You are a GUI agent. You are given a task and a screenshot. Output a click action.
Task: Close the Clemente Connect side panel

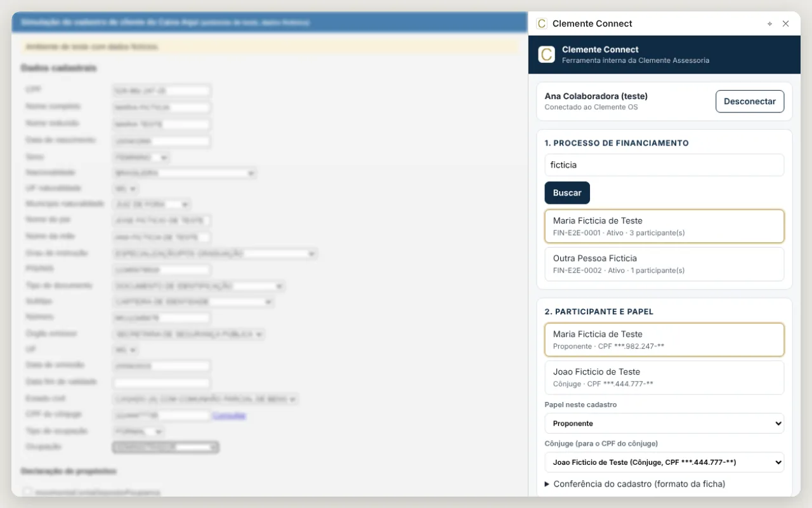click(x=785, y=23)
